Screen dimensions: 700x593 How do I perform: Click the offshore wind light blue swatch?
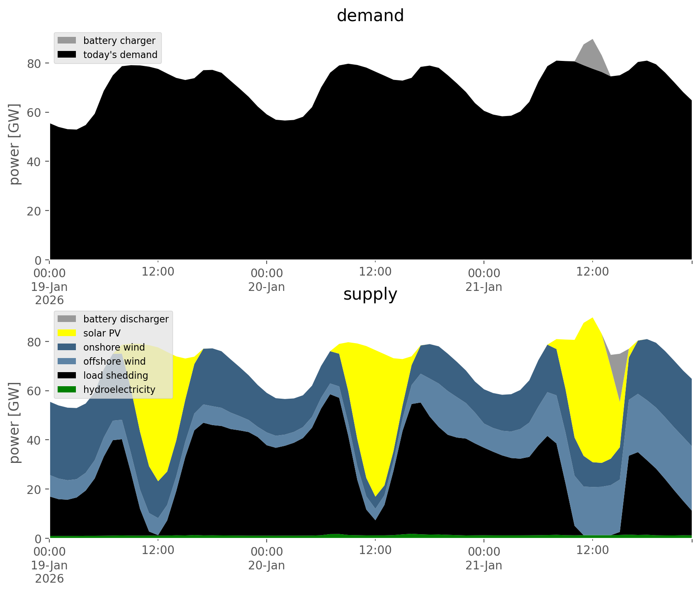[67, 361]
